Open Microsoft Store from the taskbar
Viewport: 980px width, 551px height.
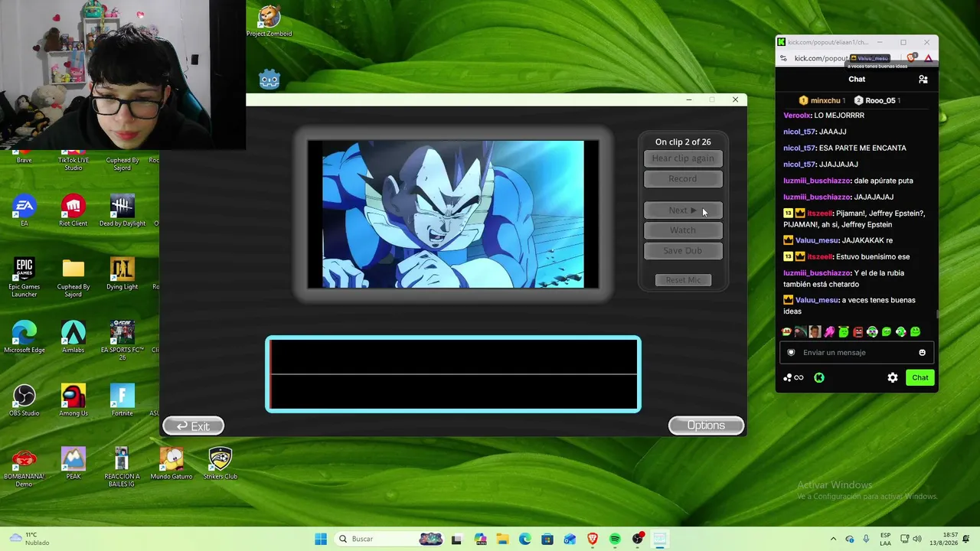tap(547, 539)
